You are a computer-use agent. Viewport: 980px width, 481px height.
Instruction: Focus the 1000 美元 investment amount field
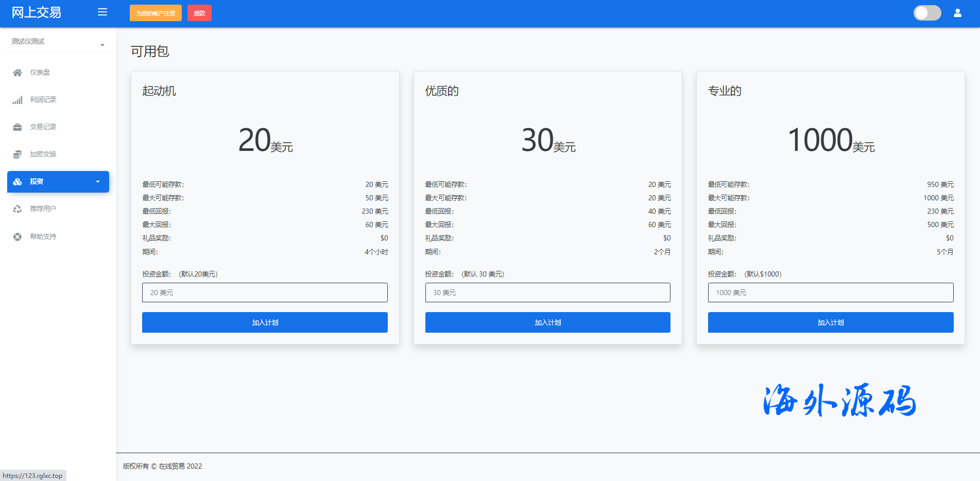pos(830,293)
